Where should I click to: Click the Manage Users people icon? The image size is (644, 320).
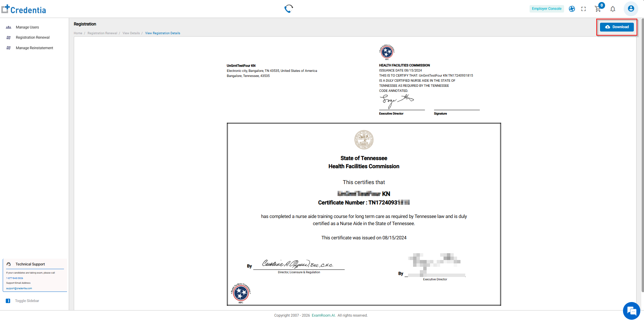pyautogui.click(x=8, y=27)
